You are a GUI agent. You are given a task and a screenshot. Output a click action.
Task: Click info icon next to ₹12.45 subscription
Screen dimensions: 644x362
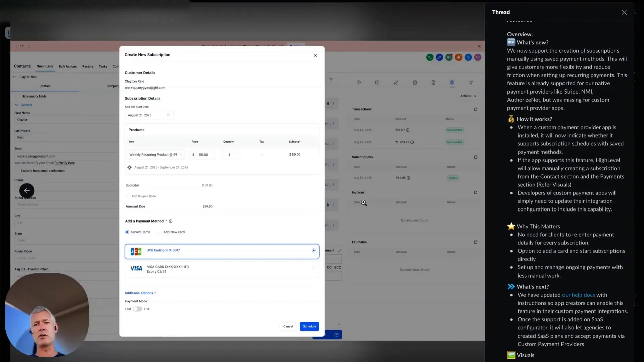(408, 178)
